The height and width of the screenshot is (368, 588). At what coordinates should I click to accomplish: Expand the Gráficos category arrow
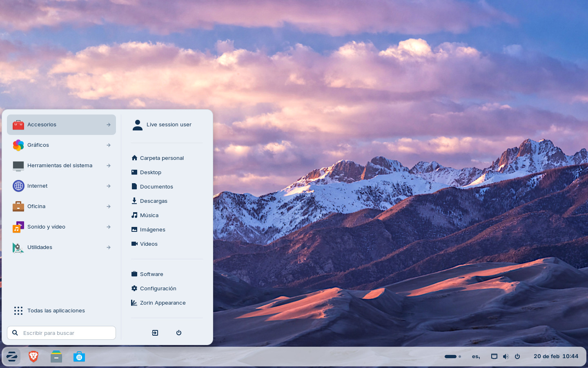pyautogui.click(x=109, y=145)
